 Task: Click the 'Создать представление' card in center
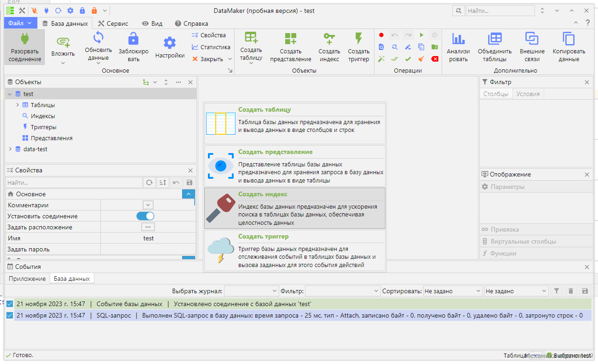point(295,166)
